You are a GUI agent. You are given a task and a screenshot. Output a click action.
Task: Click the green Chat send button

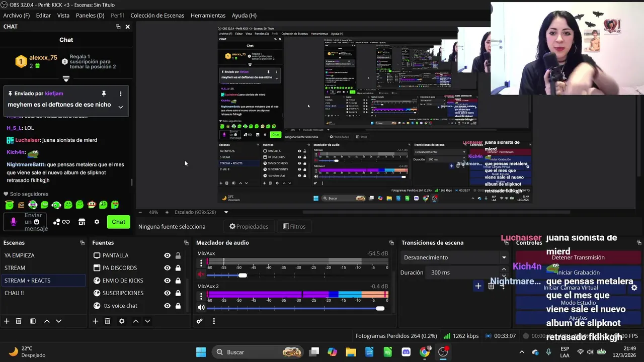tap(119, 222)
